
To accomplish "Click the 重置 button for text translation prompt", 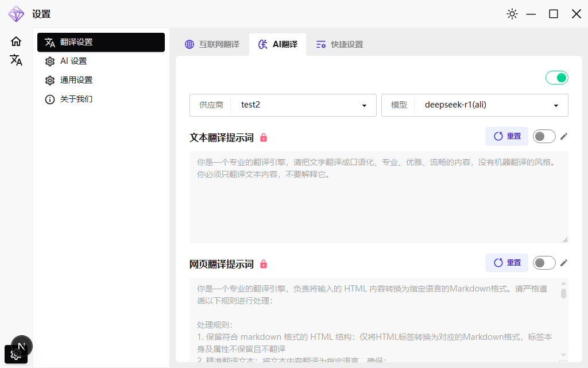I will point(506,136).
